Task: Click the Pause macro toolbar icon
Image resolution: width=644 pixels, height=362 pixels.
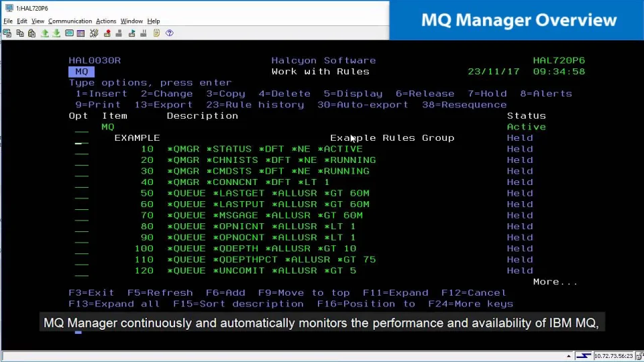Action: pos(144,34)
